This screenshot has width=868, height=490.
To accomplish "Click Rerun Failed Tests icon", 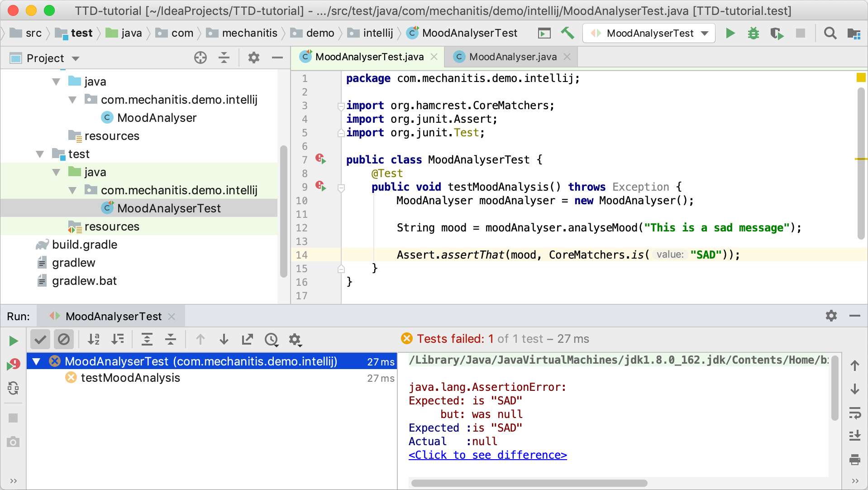I will click(x=13, y=364).
